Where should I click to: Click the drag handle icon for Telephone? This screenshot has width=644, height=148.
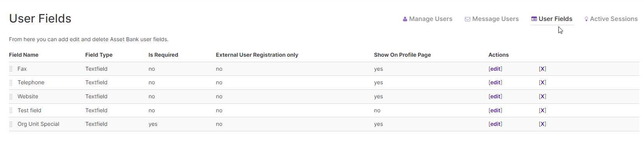[11, 83]
